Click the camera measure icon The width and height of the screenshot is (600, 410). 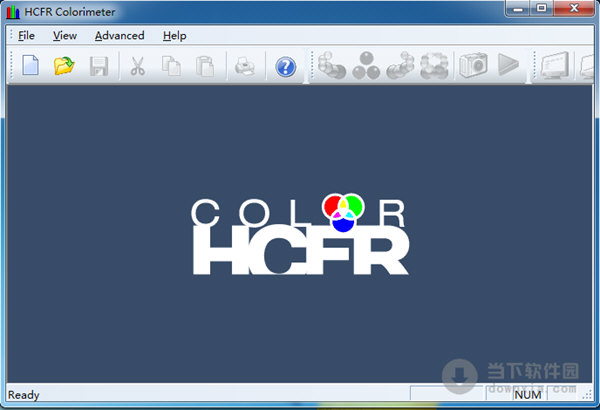(x=473, y=65)
